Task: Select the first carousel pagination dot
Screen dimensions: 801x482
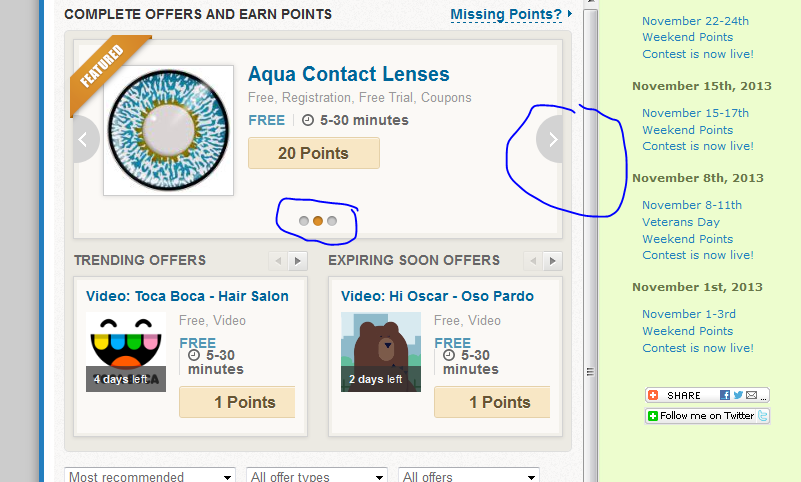Action: pos(304,221)
